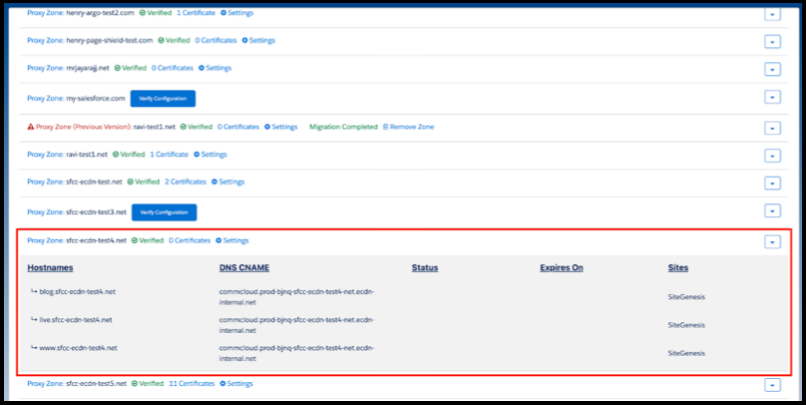
Task: View 11 Certificates link for sfcc-ecdn-test5.net
Action: click(191, 383)
